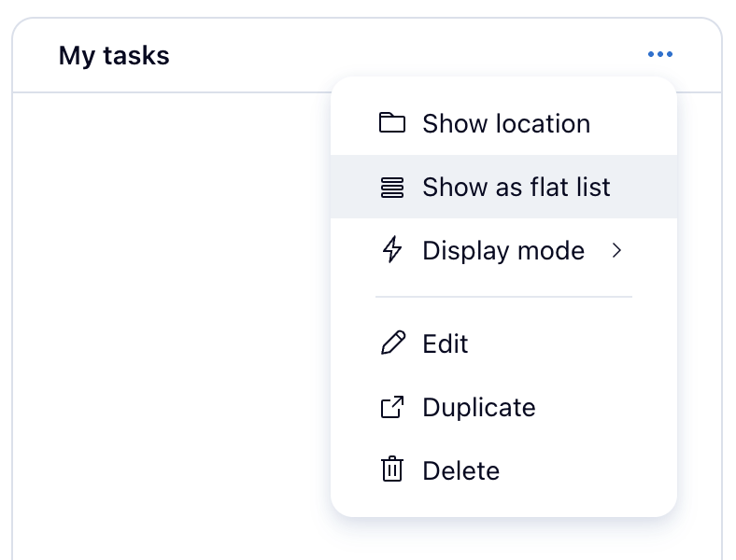Choose "Duplicate" from the context menu

point(478,407)
